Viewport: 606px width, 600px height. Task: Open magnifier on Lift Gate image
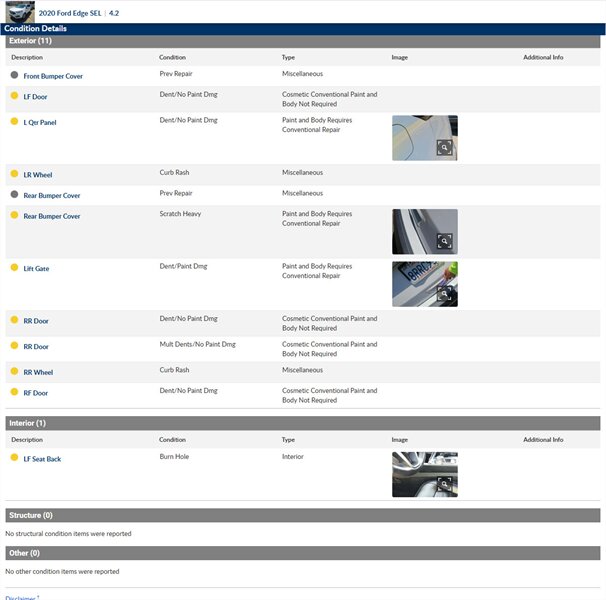tap(444, 294)
